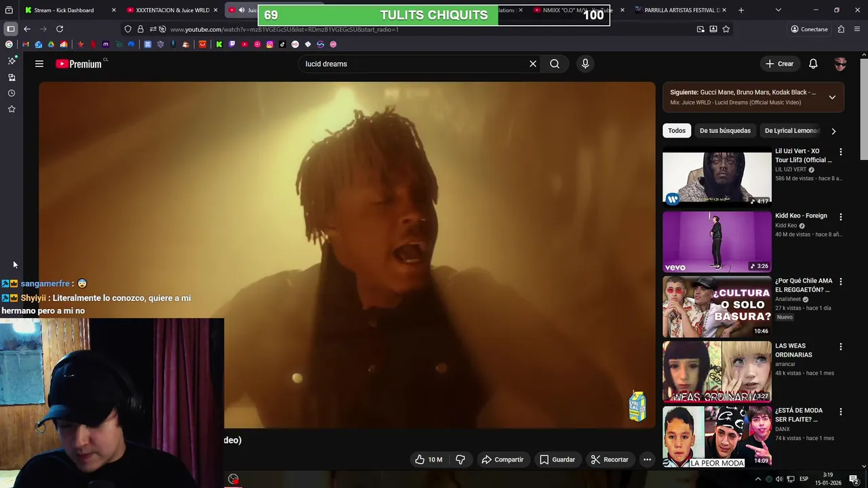The width and height of the screenshot is (868, 488).
Task: Open options for Por Qué Chile video
Action: 841,281
